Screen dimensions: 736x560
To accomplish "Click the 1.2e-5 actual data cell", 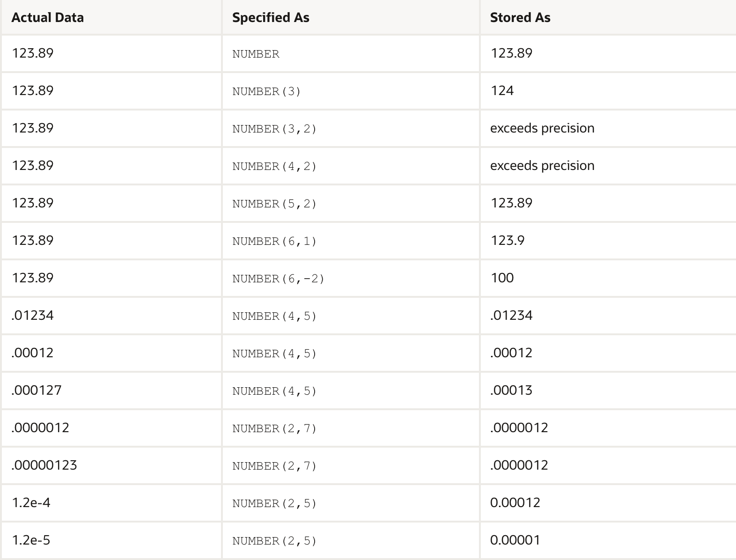I will tap(31, 540).
